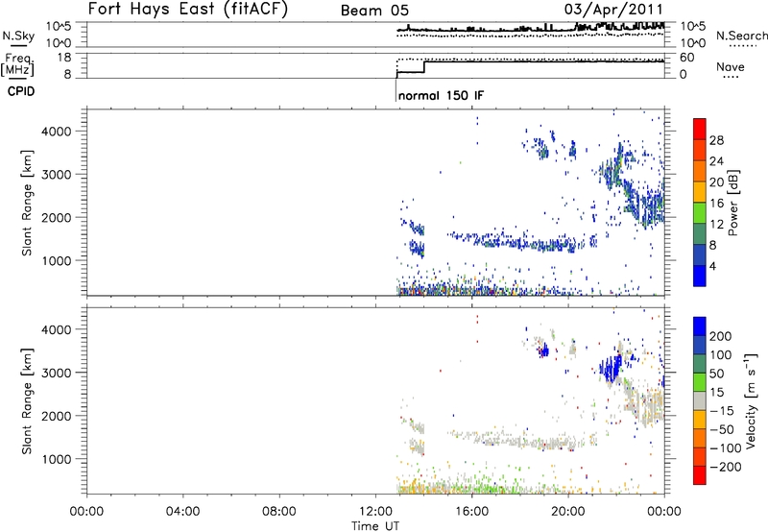768x532 pixels.
Task: Click the '08:00' time axis tick label
Action: pyautogui.click(x=278, y=512)
